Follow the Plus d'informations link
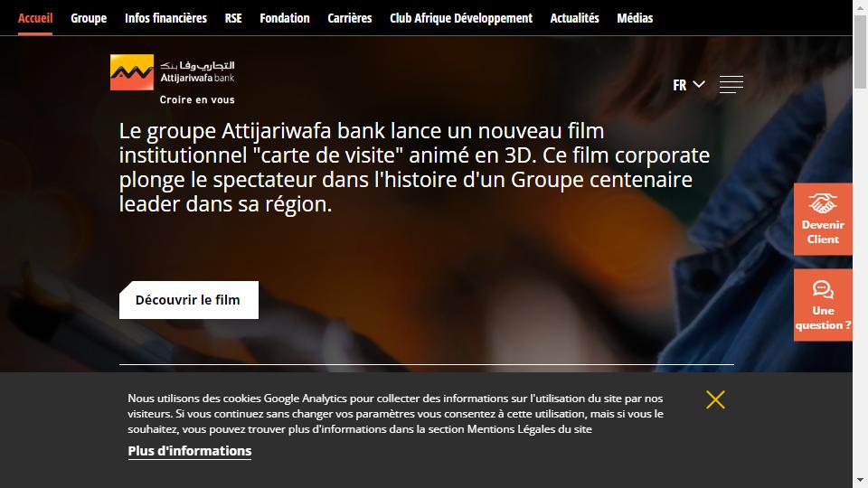This screenshot has height=488, width=868. 189,451
